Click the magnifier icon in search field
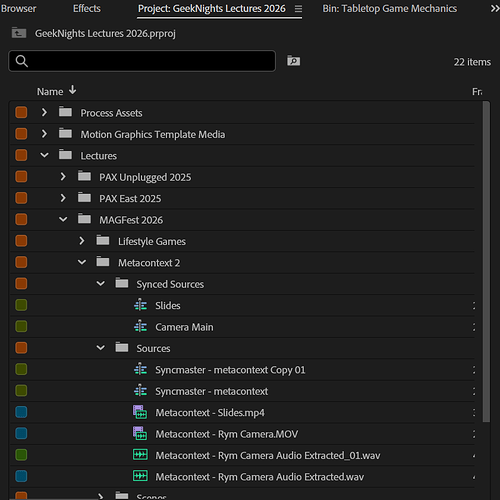Screen dimensions: 500x500 22,61
